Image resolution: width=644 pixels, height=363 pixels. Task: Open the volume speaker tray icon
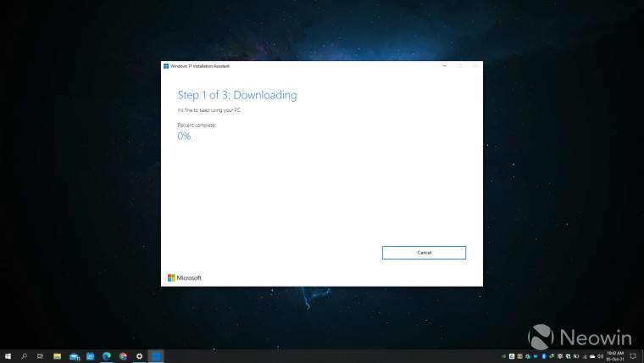coord(601,356)
